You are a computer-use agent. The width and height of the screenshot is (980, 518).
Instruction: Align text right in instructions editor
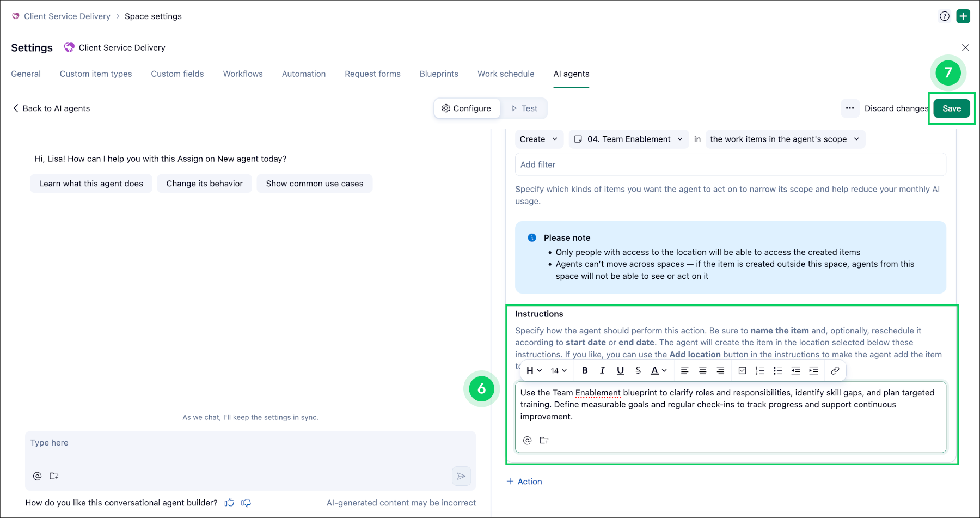click(x=720, y=370)
